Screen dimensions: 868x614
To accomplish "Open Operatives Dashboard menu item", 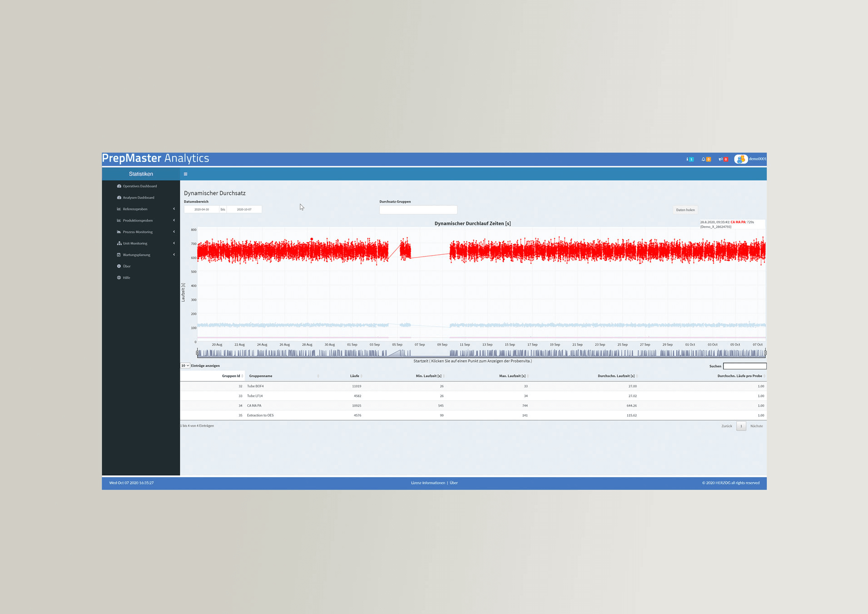I will point(140,186).
